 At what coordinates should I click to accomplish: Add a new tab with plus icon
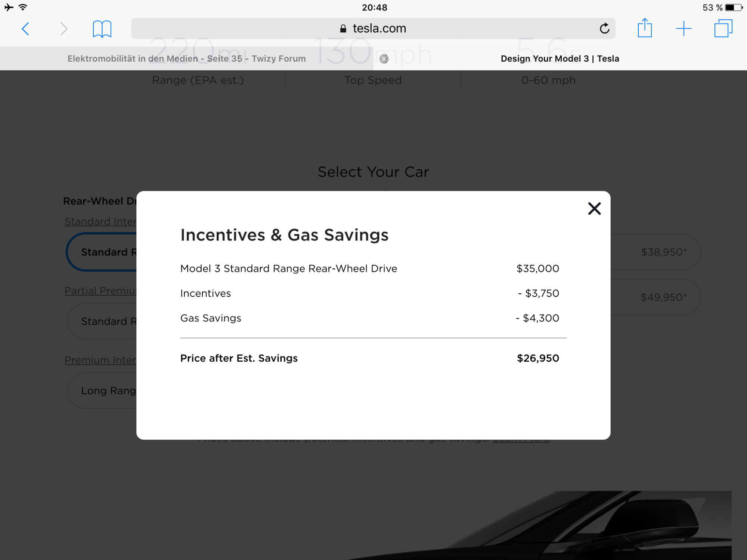684,28
